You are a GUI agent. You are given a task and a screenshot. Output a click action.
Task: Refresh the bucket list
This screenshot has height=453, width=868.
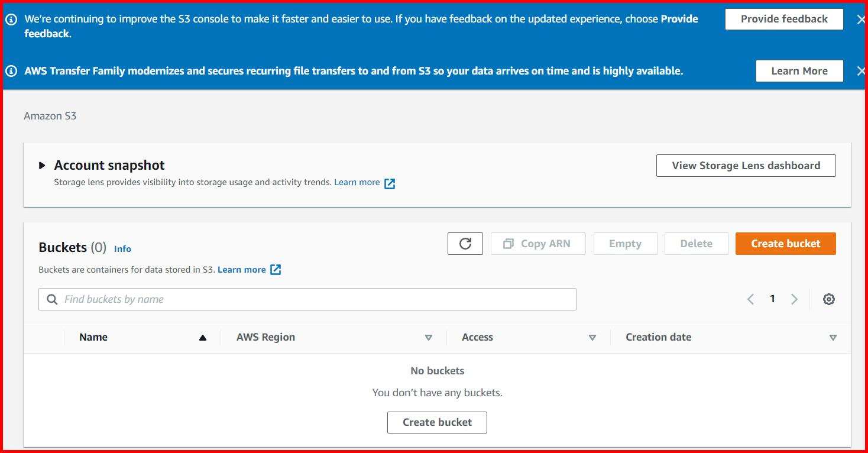465,243
